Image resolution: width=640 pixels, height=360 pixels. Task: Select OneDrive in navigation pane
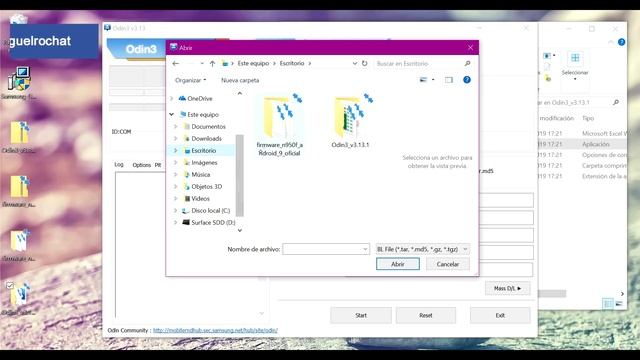[200, 98]
